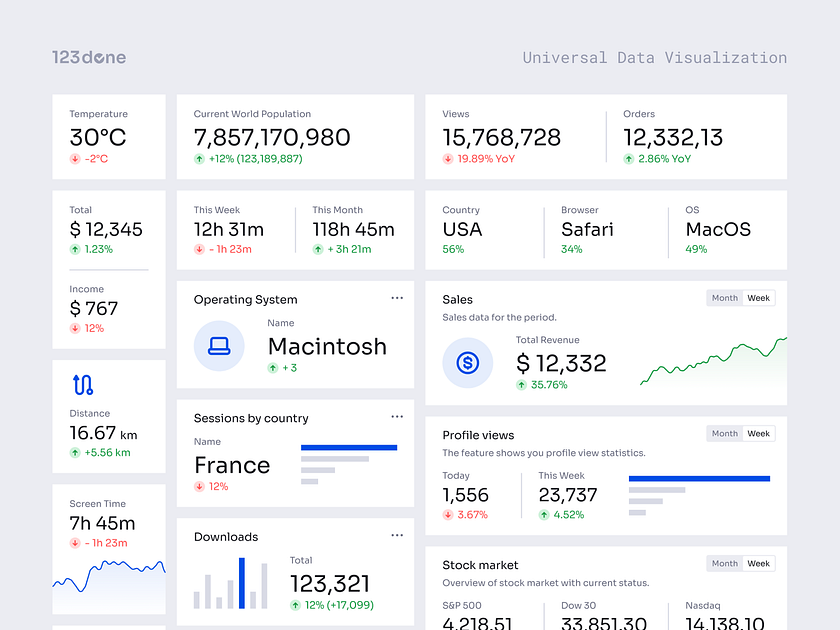Image resolution: width=840 pixels, height=630 pixels.
Task: Open the ellipsis menu on Operating System card
Action: point(397,297)
